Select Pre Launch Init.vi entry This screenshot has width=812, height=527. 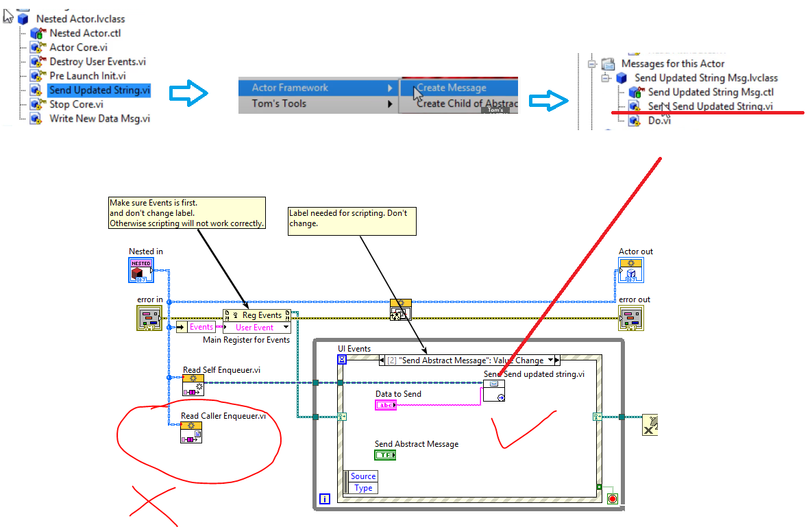pos(88,75)
